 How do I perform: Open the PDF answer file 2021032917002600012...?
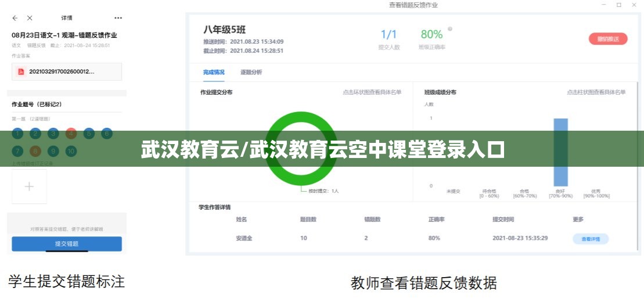(67, 71)
